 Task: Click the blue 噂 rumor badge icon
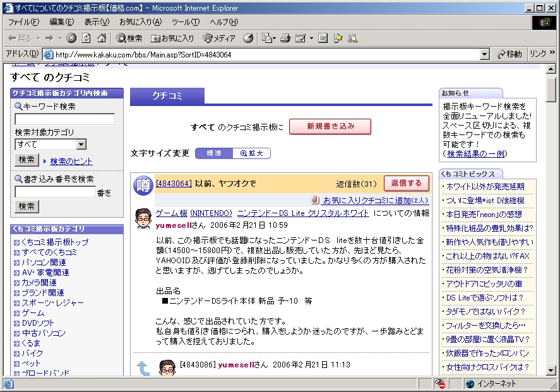click(x=143, y=186)
